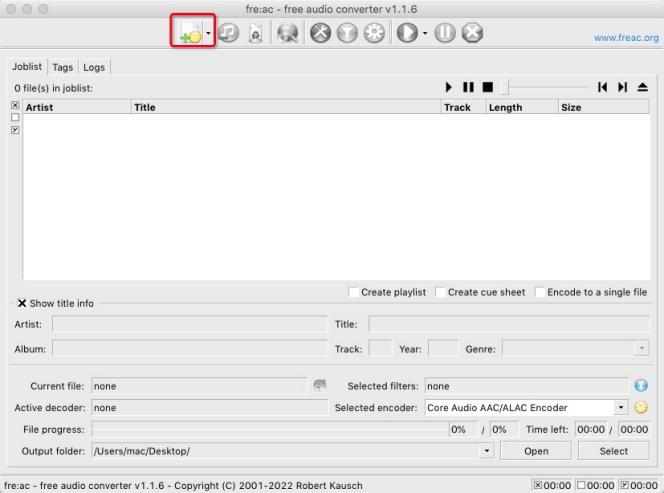Click the Add audio CD contents icon
The height and width of the screenshot is (493, 664).
coord(229,33)
